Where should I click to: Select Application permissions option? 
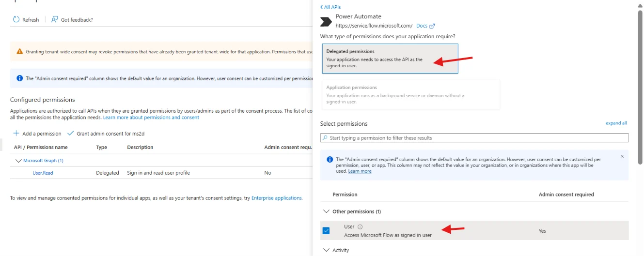pos(410,95)
